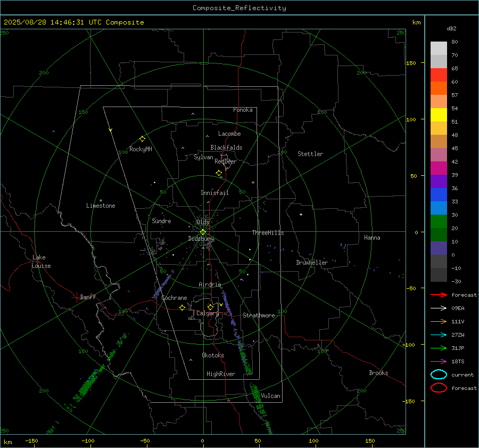Click the Vulcan city label

click(270, 396)
